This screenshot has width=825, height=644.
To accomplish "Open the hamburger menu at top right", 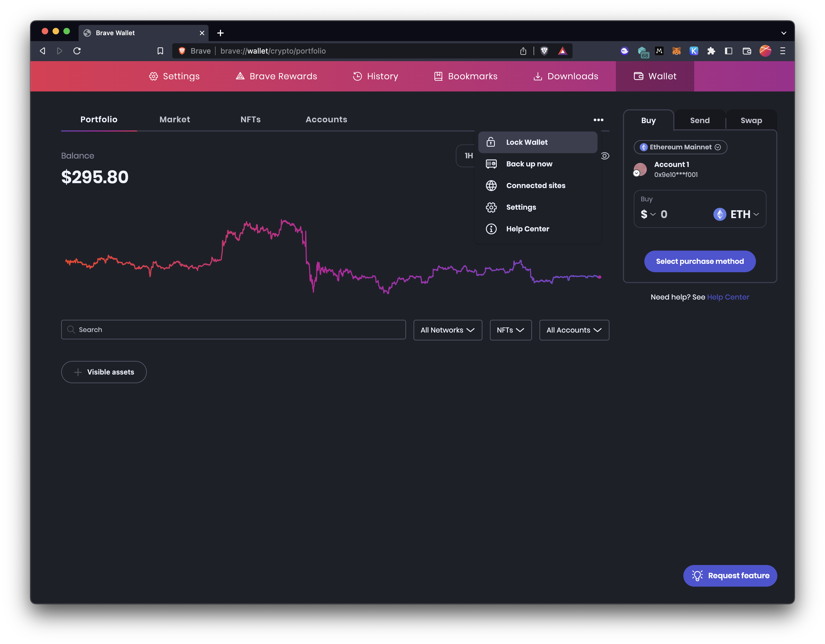I will [x=782, y=51].
